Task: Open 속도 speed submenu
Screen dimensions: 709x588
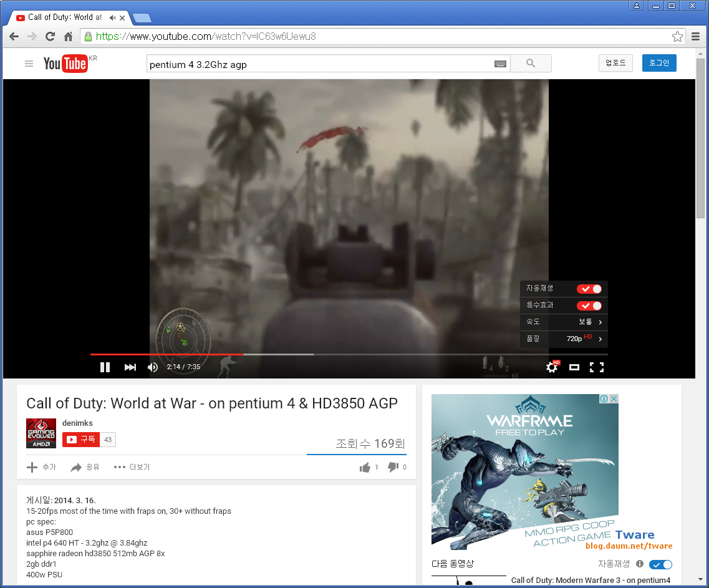Action: (x=564, y=322)
